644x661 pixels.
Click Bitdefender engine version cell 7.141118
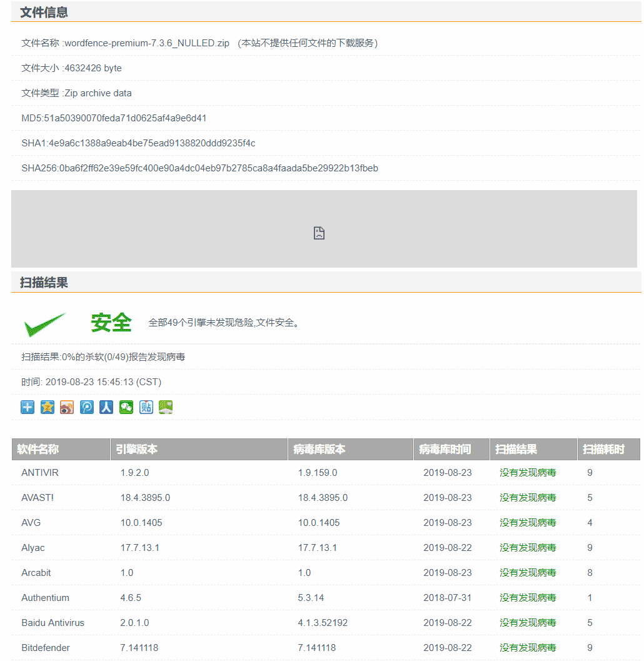pos(139,648)
